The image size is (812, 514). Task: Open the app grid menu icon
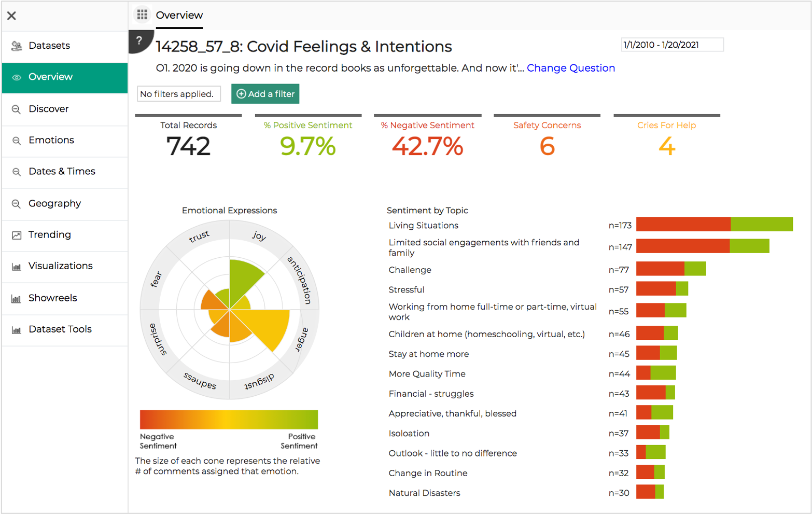pos(142,15)
